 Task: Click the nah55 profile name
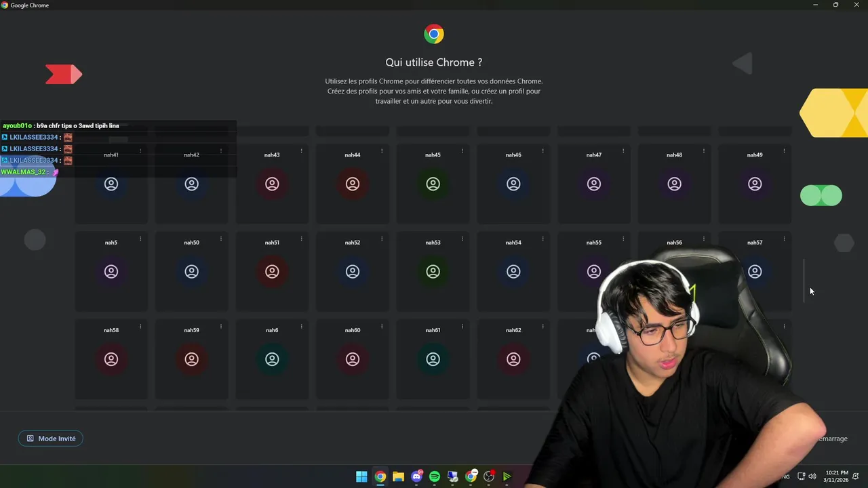pyautogui.click(x=594, y=243)
